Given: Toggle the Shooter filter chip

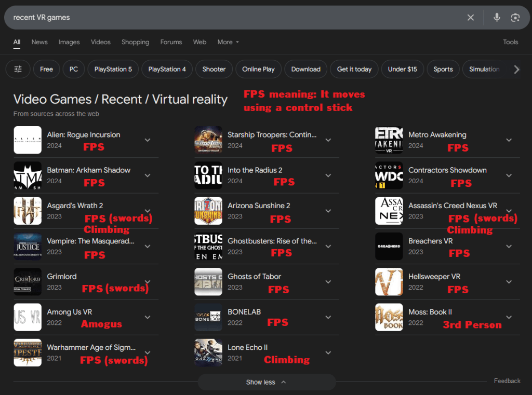Looking at the screenshot, I should point(214,69).
